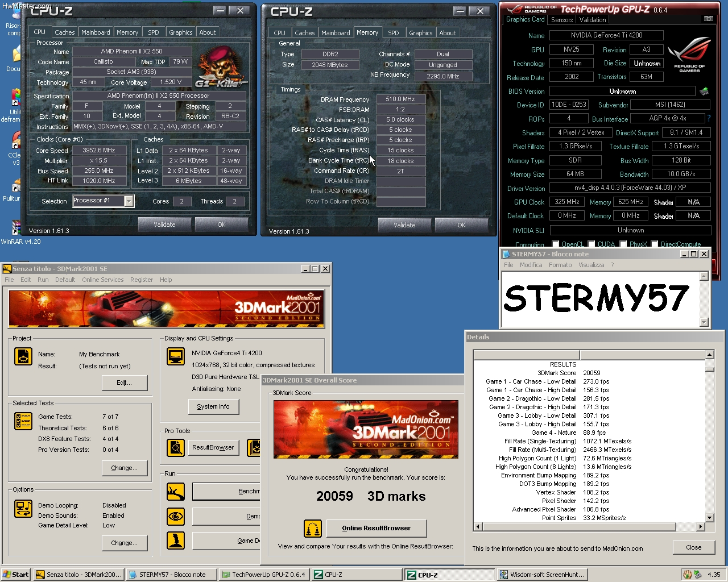
Task: Switch to the 3DMark2001 taskbar button
Action: pyautogui.click(x=78, y=575)
